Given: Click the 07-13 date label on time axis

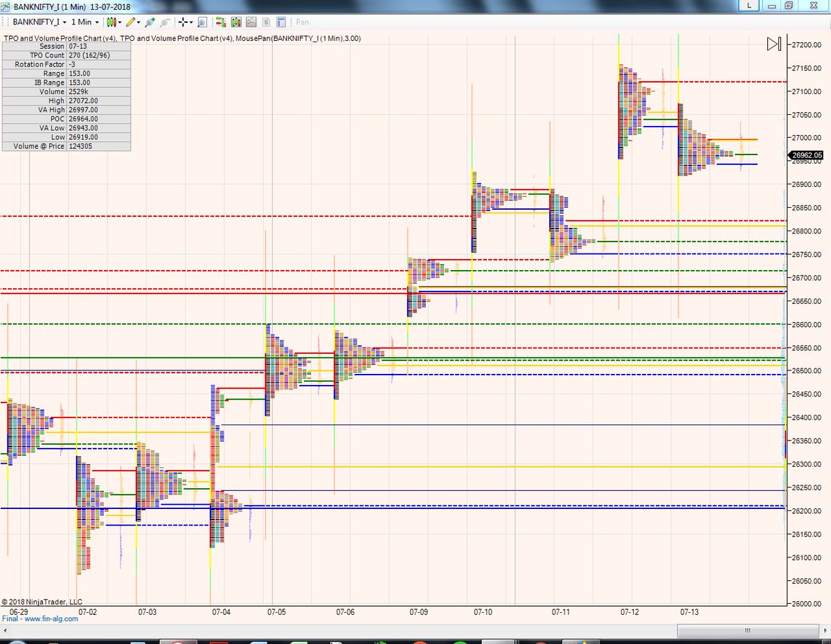Looking at the screenshot, I should tap(689, 612).
